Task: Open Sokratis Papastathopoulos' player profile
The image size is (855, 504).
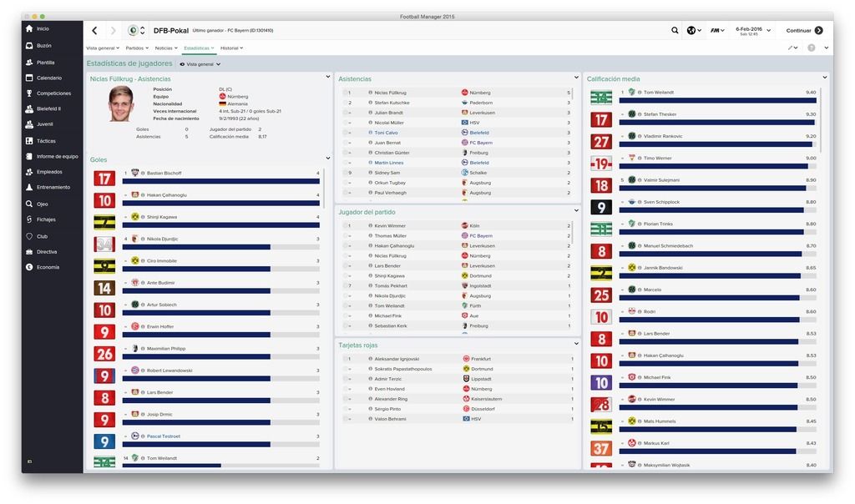Action: 403,369
